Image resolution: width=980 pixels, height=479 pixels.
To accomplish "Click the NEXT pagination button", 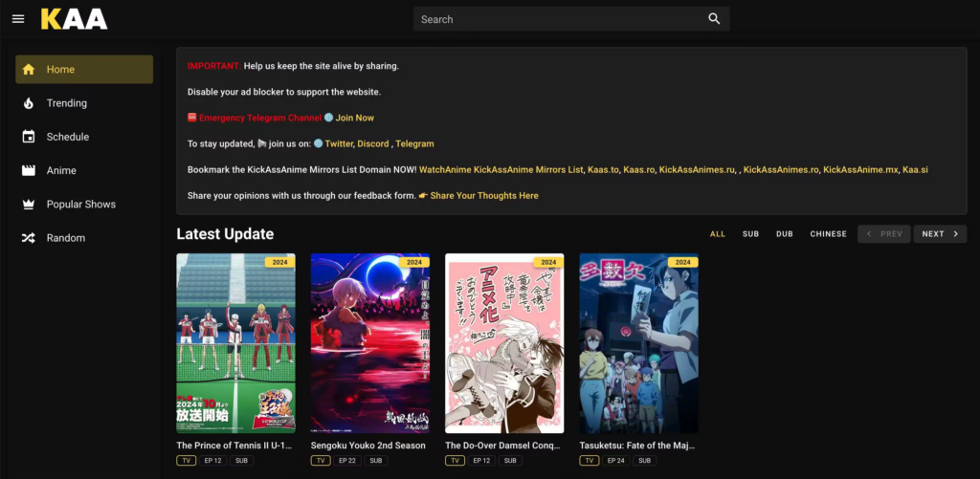I will 940,234.
